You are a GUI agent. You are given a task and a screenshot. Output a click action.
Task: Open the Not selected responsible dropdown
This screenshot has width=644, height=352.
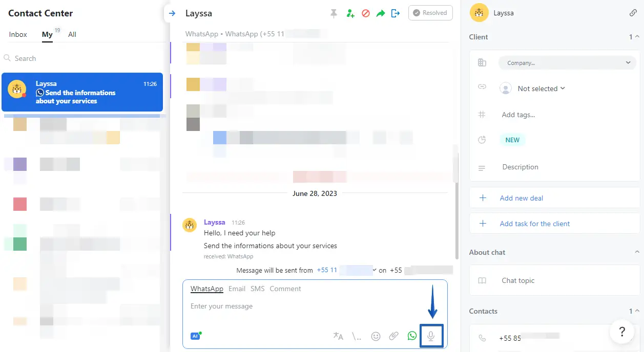pyautogui.click(x=541, y=89)
